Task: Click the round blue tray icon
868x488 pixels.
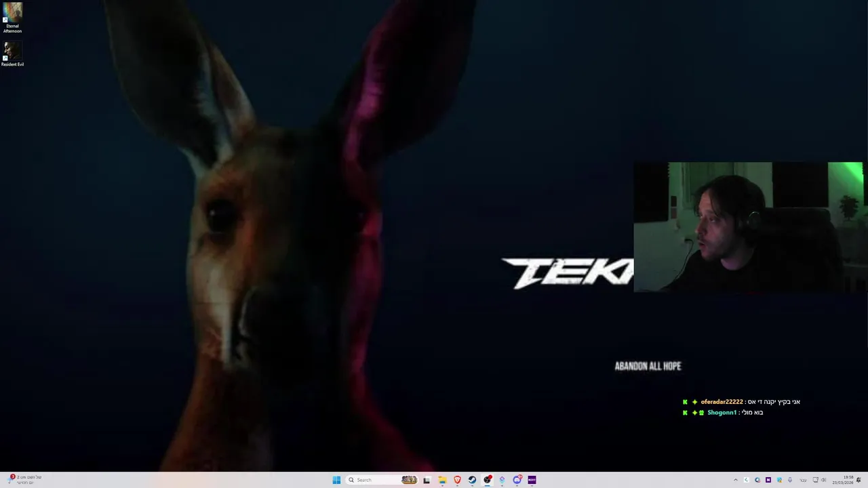Action: (757, 480)
